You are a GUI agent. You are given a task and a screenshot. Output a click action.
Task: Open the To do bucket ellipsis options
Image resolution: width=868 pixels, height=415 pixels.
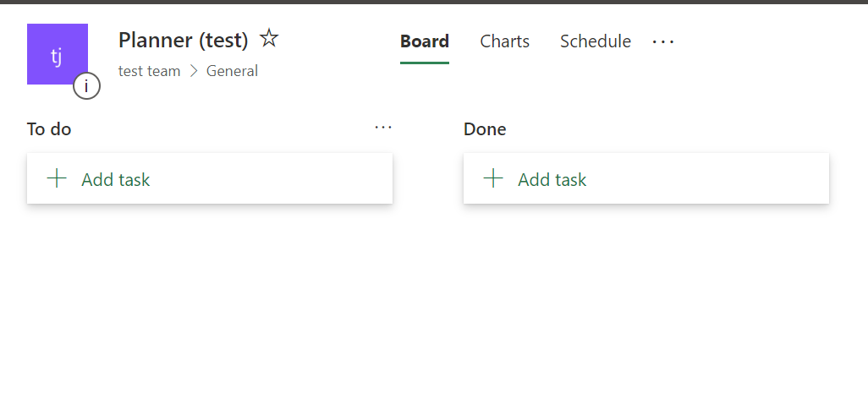point(383,128)
